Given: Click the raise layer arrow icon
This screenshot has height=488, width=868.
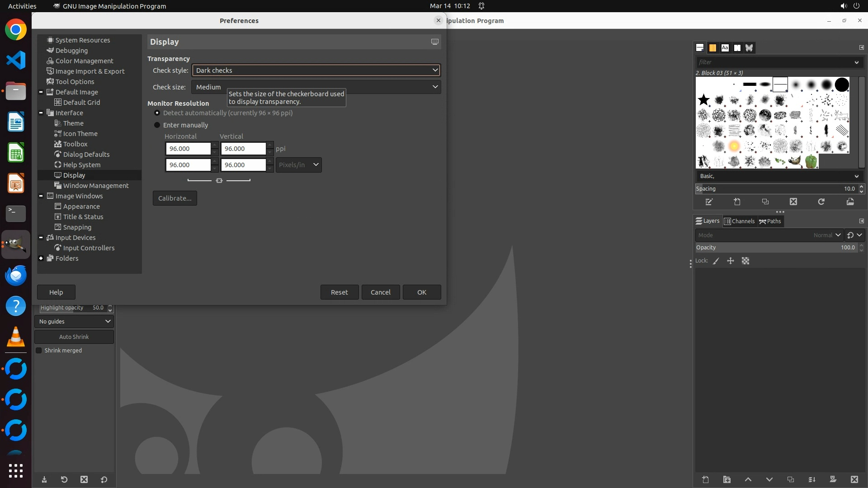Looking at the screenshot, I should click(x=748, y=479).
